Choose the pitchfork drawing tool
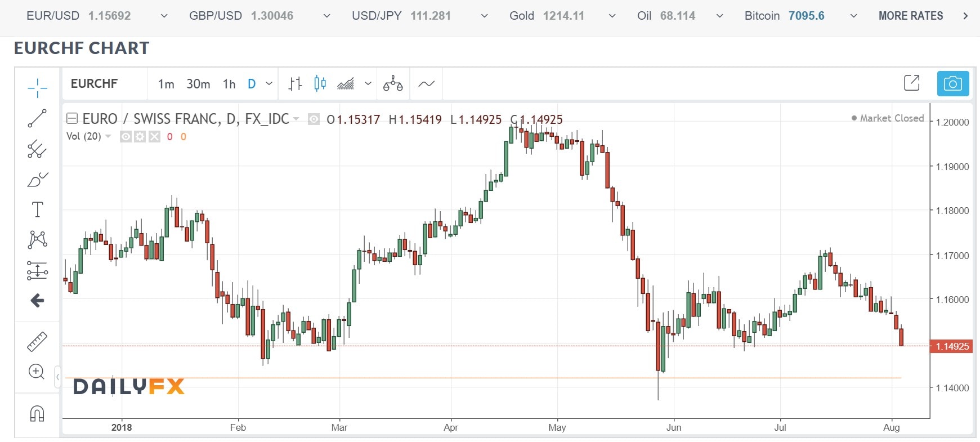This screenshot has height=442, width=980. [37, 149]
